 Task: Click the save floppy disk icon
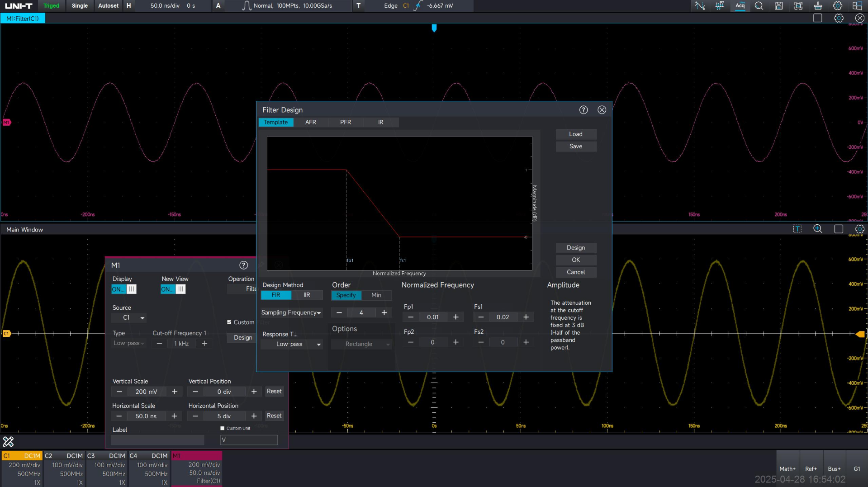[x=778, y=6]
